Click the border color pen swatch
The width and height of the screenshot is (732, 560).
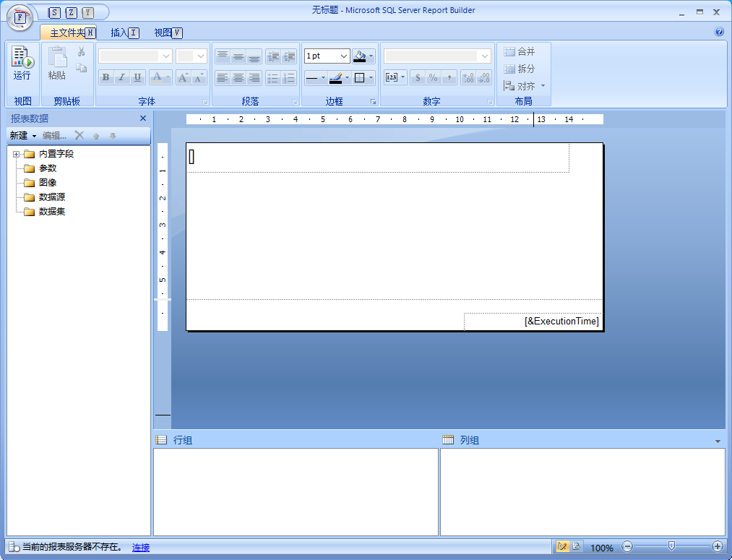(x=336, y=77)
